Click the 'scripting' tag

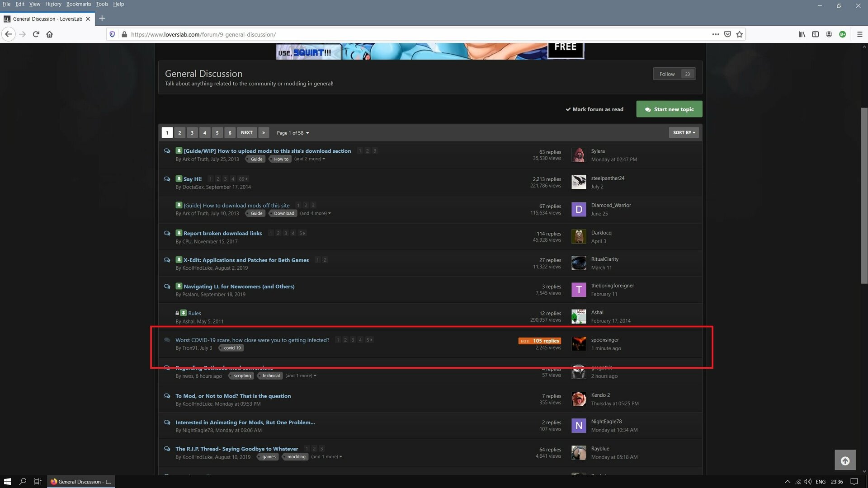tap(242, 375)
